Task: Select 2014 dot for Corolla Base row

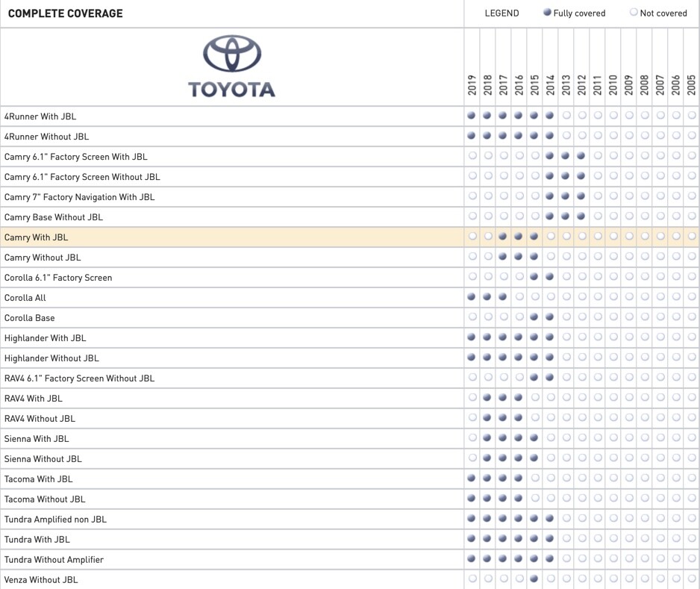Action: click(x=550, y=317)
